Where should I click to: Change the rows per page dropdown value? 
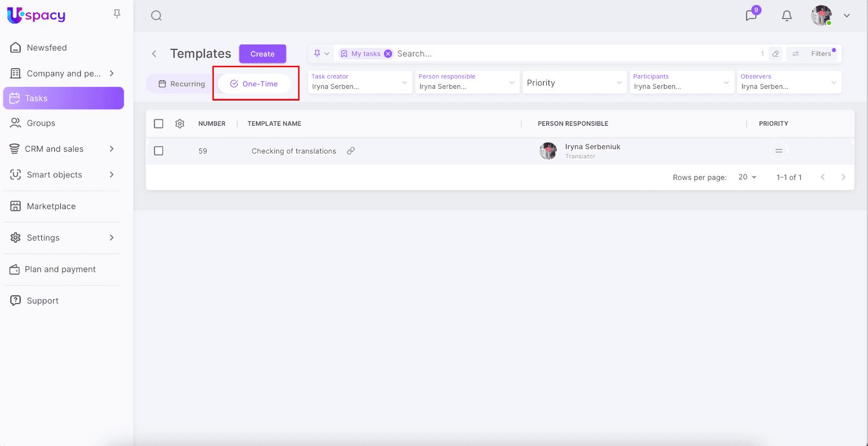point(748,177)
